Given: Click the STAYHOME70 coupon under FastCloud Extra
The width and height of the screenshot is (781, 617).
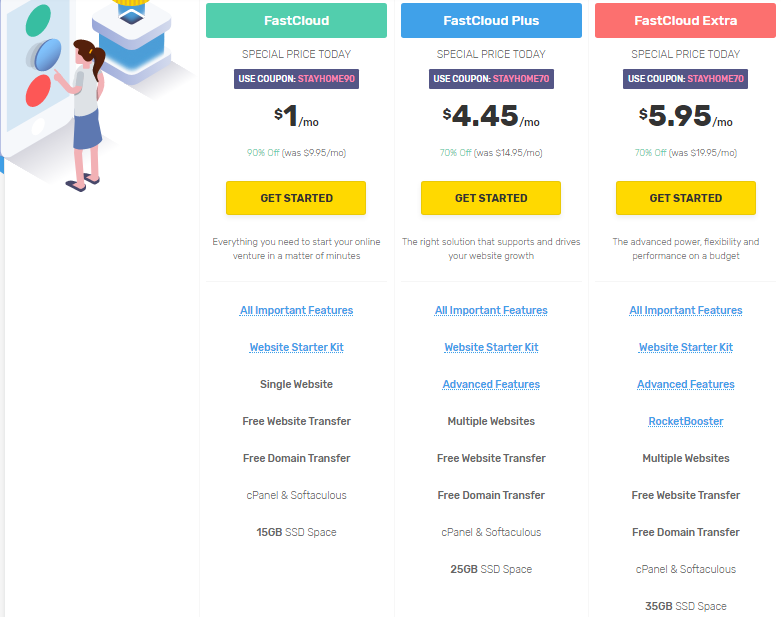Looking at the screenshot, I should [685, 79].
